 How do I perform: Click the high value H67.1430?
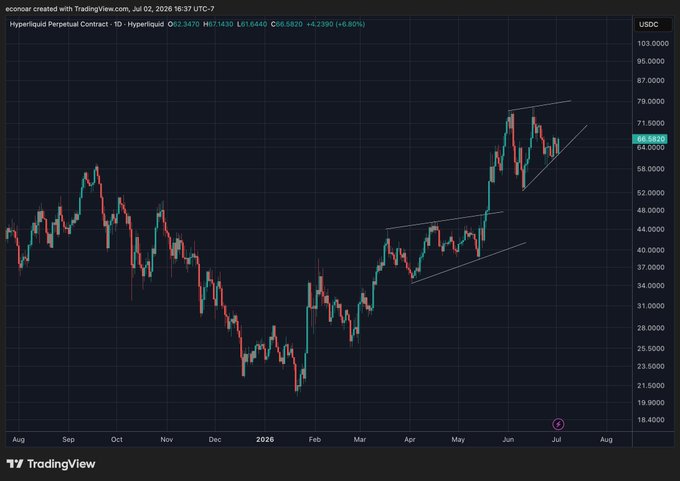click(218, 24)
